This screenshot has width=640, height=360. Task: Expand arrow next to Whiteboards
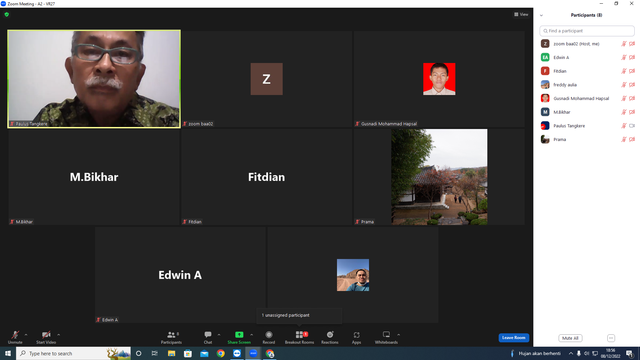(398, 335)
